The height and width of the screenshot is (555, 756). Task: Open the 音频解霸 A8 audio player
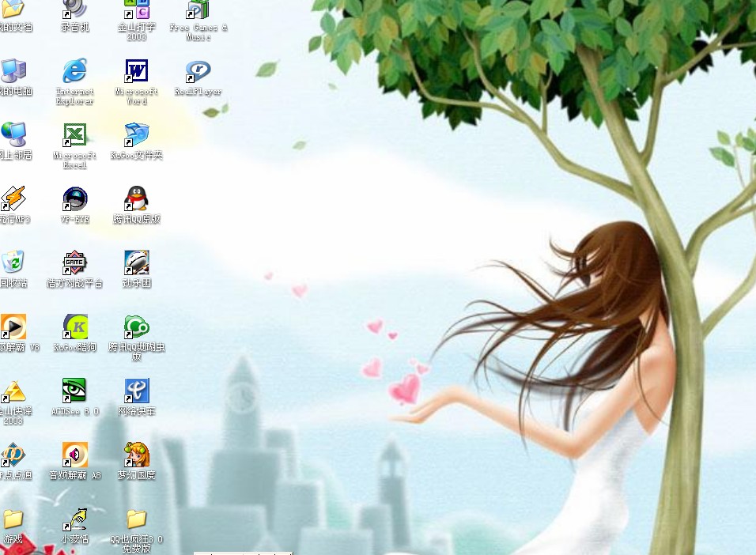tap(74, 455)
